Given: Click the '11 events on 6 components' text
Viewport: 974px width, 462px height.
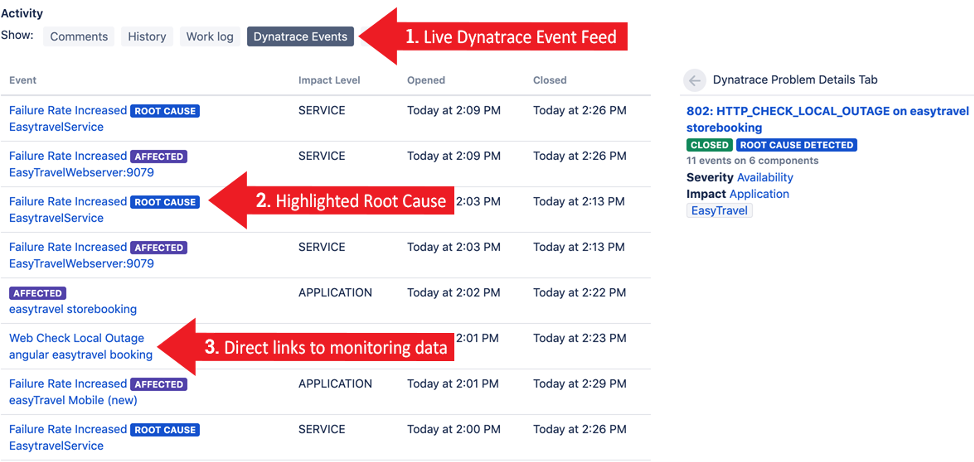Looking at the screenshot, I should coord(752,161).
